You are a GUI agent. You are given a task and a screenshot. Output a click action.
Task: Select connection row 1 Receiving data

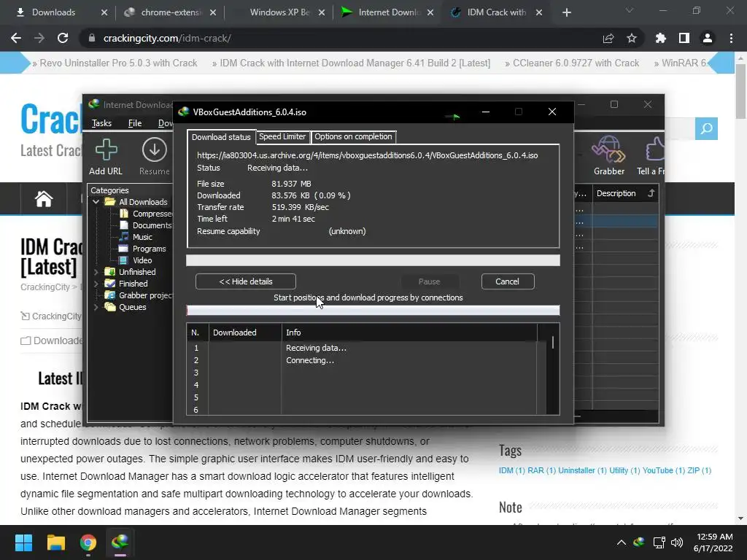[x=362, y=348]
